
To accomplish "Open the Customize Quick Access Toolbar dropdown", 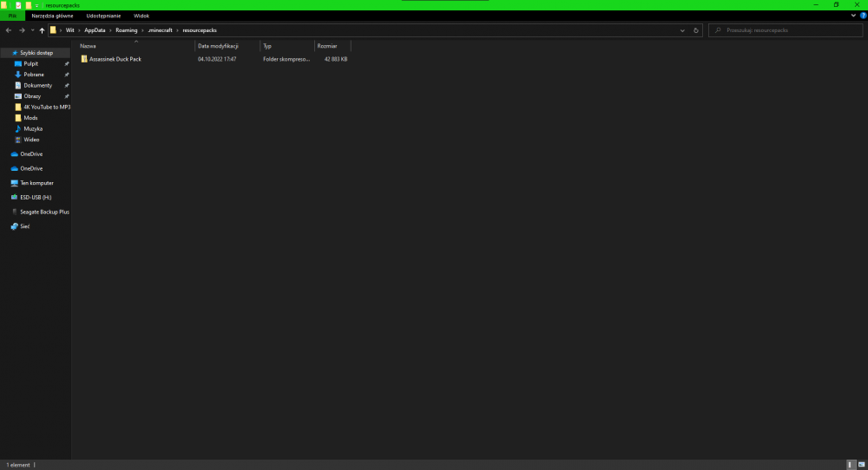I will [x=37, y=5].
